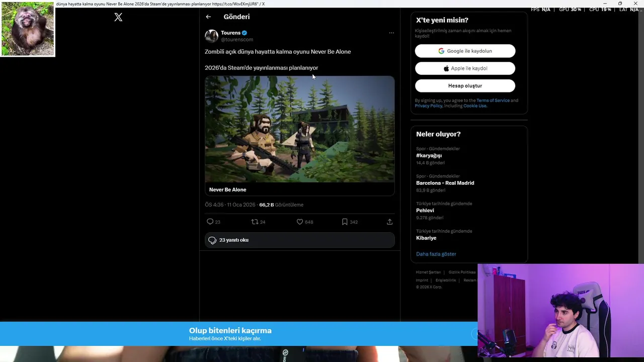Close the browser window

pyautogui.click(x=635, y=4)
